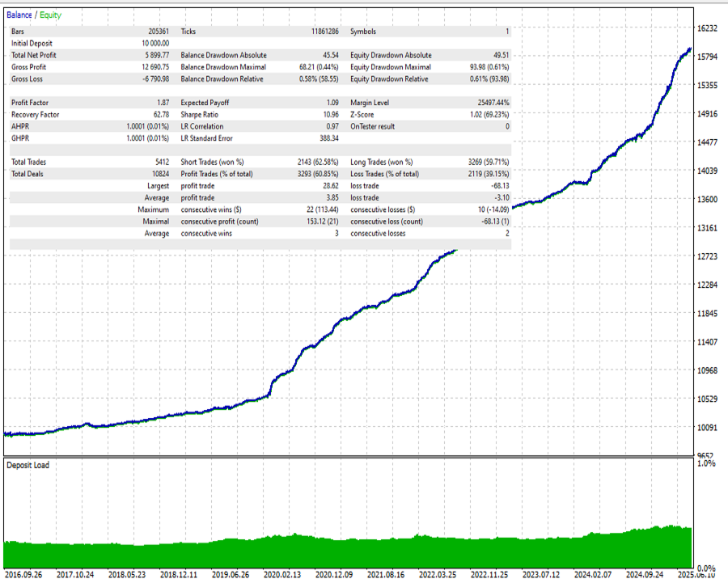Select the Initial Deposit value 10 000.00
Viewport: 728px width, 583px height.
point(155,43)
